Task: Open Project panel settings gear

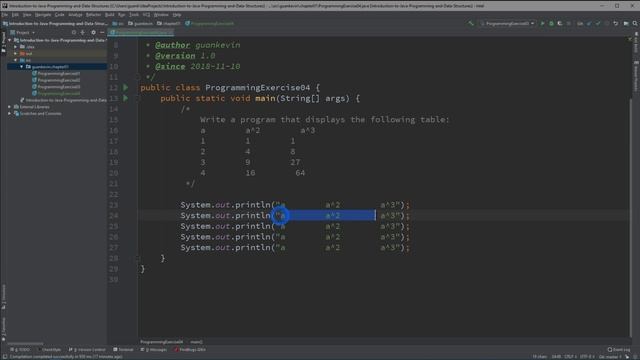Action: [x=93, y=32]
